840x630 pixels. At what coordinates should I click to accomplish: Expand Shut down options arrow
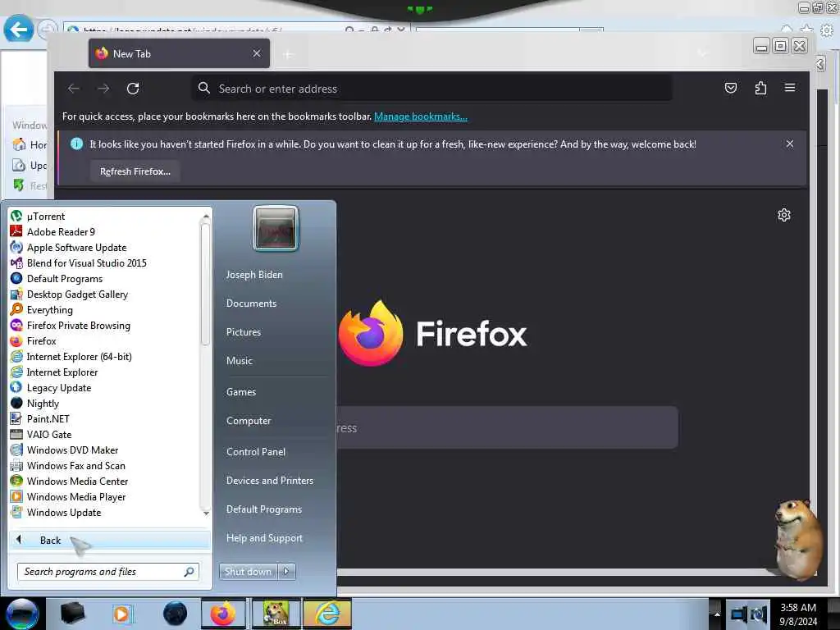click(286, 572)
